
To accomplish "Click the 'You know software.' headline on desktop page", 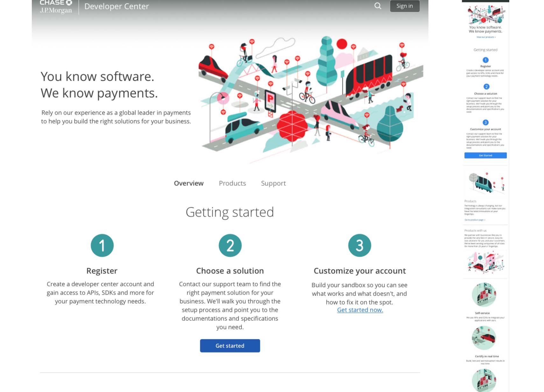I will coord(97,77).
